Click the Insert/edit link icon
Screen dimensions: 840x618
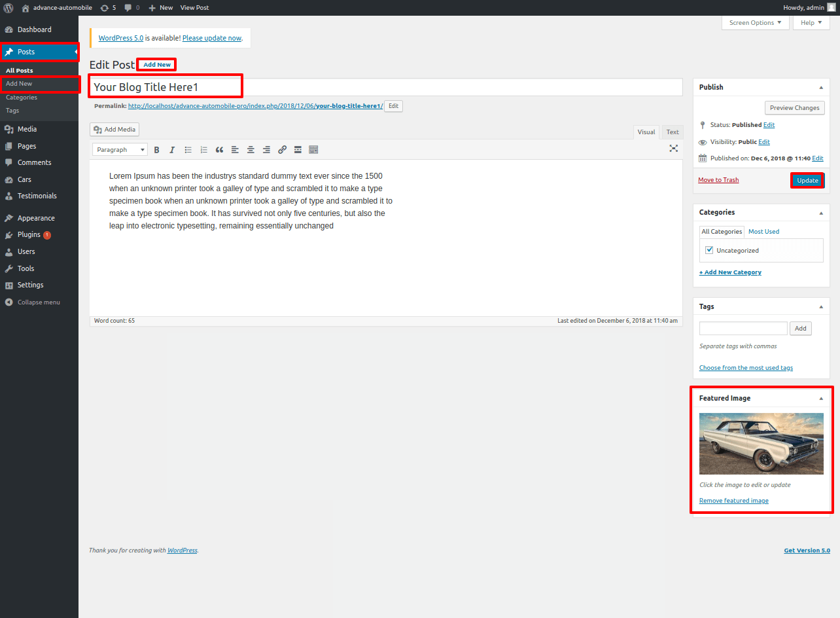282,150
